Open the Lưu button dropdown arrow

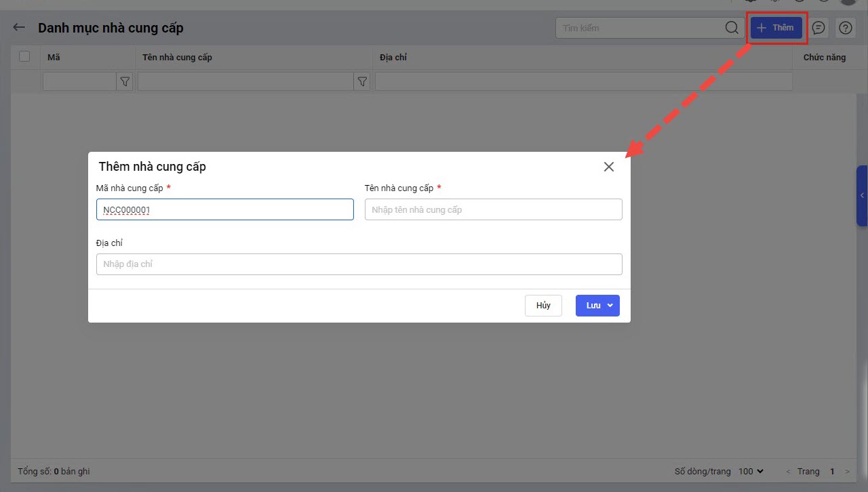click(610, 306)
